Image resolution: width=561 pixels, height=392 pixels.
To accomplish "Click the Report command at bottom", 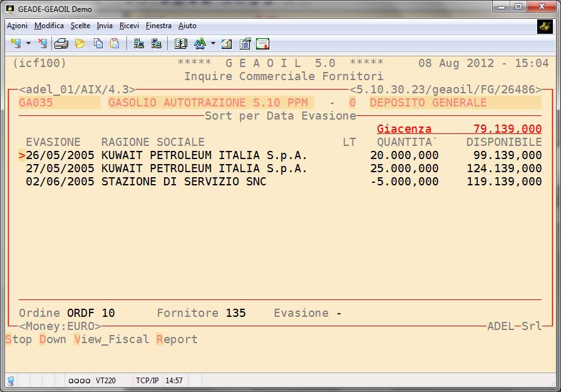I will click(177, 339).
